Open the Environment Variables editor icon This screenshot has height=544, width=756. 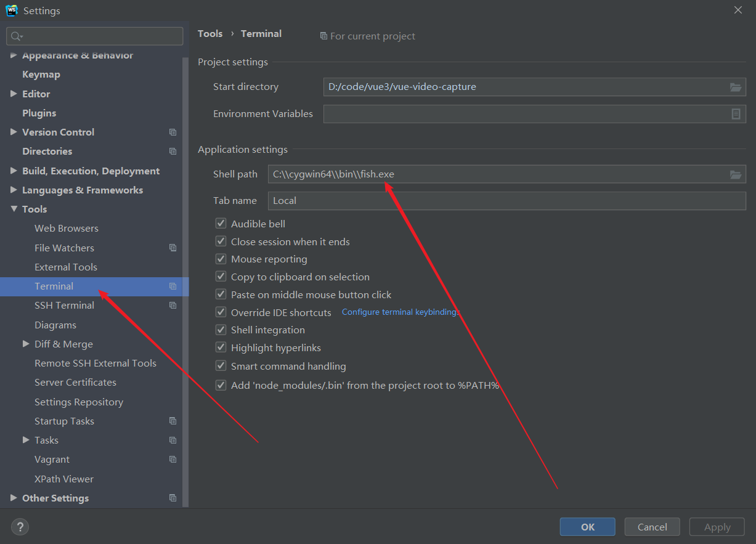[735, 114]
